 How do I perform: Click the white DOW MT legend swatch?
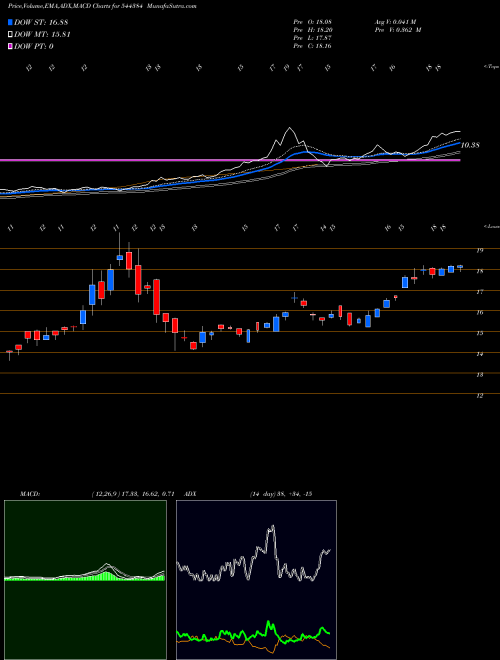[x=10, y=35]
